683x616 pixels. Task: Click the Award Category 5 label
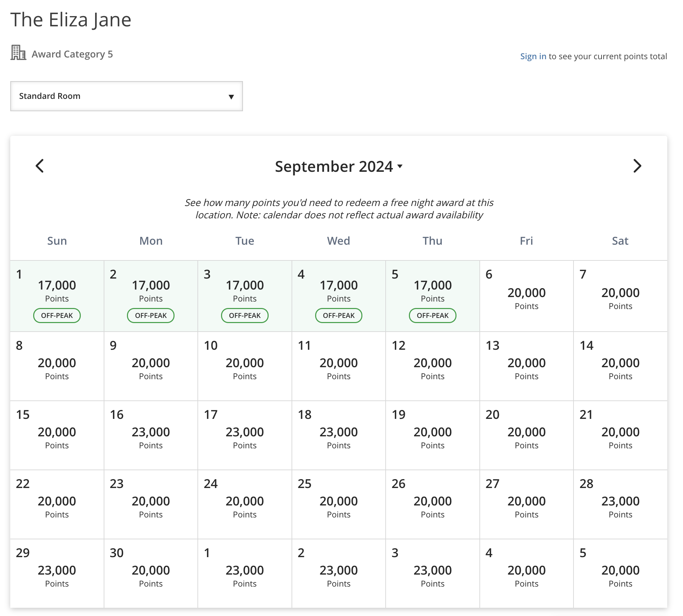pos(72,54)
